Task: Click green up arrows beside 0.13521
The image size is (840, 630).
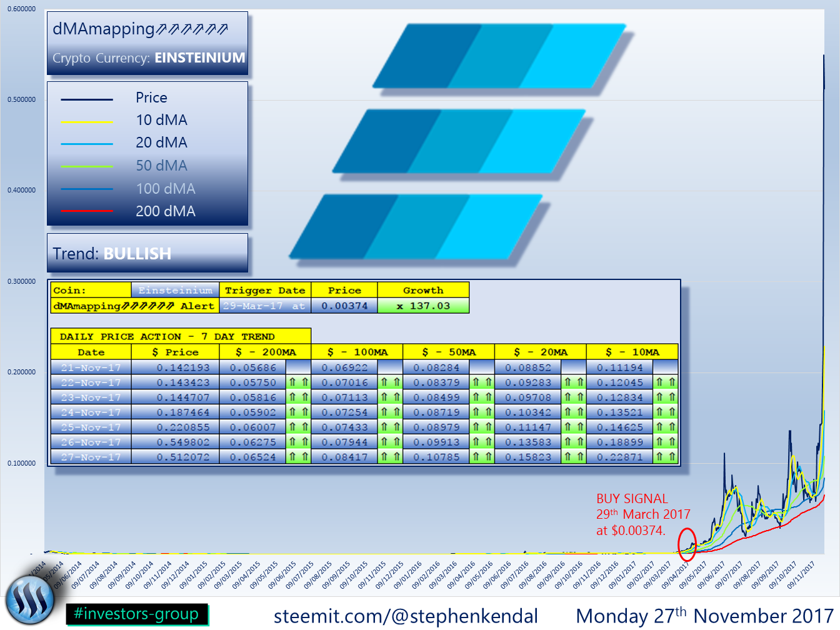Action: 666,412
